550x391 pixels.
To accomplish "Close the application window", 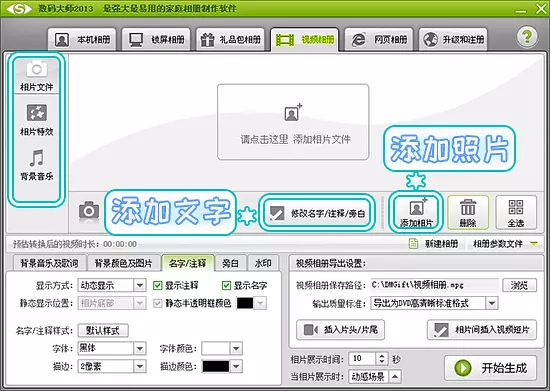I will (x=541, y=9).
